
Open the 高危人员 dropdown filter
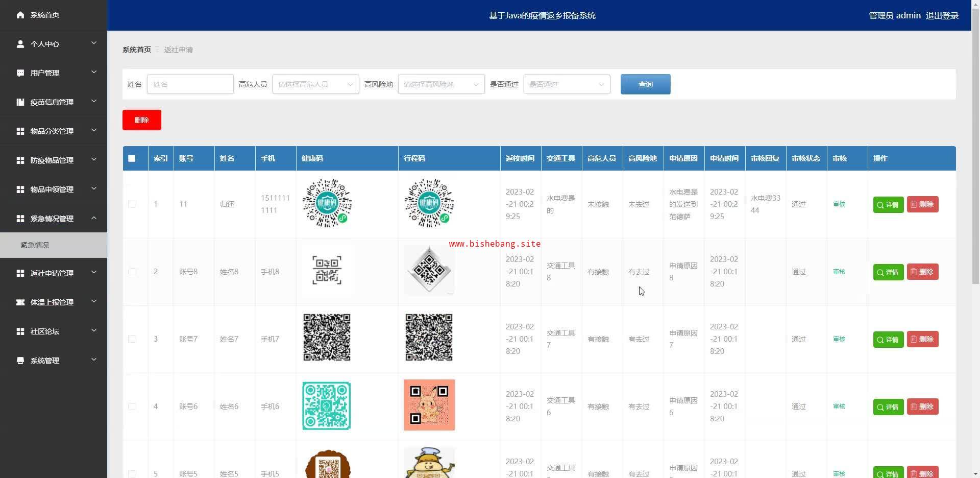coord(315,84)
